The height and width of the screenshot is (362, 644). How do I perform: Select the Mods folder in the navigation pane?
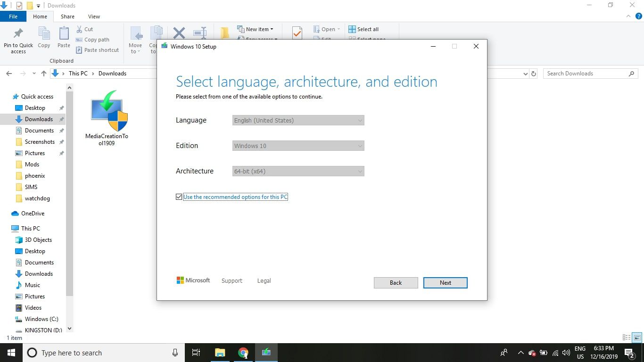(x=32, y=165)
